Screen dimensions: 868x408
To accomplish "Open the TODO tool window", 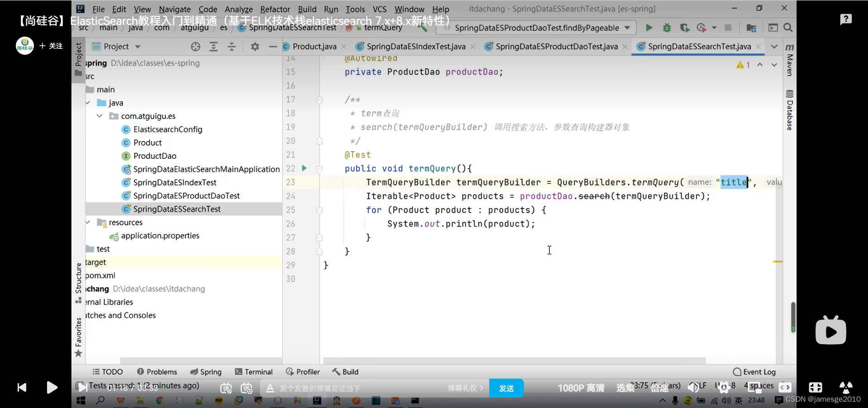I will pyautogui.click(x=108, y=372).
